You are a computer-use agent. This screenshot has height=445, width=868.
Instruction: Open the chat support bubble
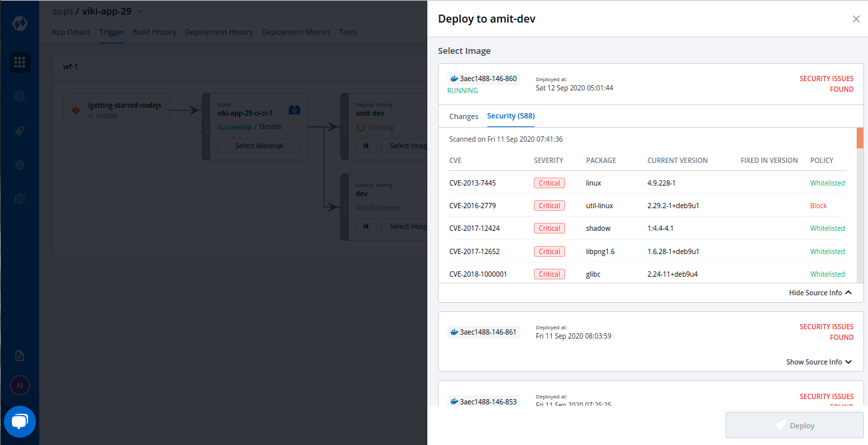point(20,422)
